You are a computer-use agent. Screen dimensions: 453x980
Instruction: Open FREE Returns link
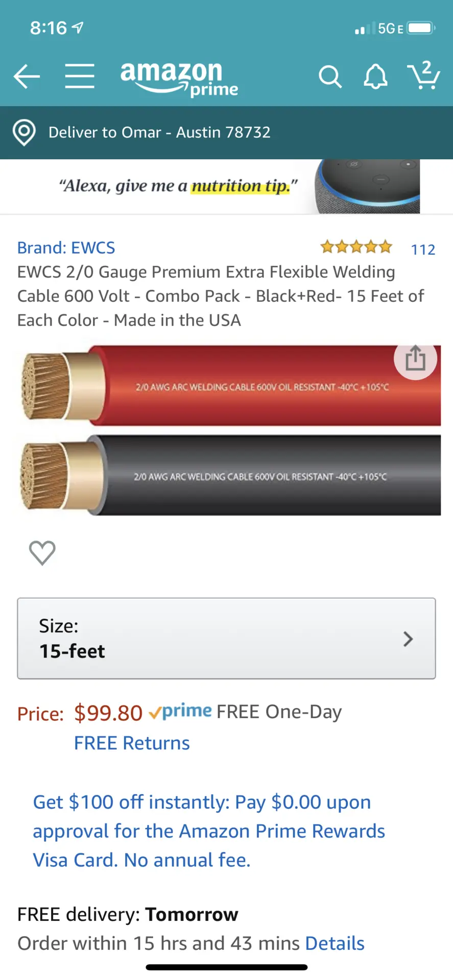pyautogui.click(x=132, y=743)
